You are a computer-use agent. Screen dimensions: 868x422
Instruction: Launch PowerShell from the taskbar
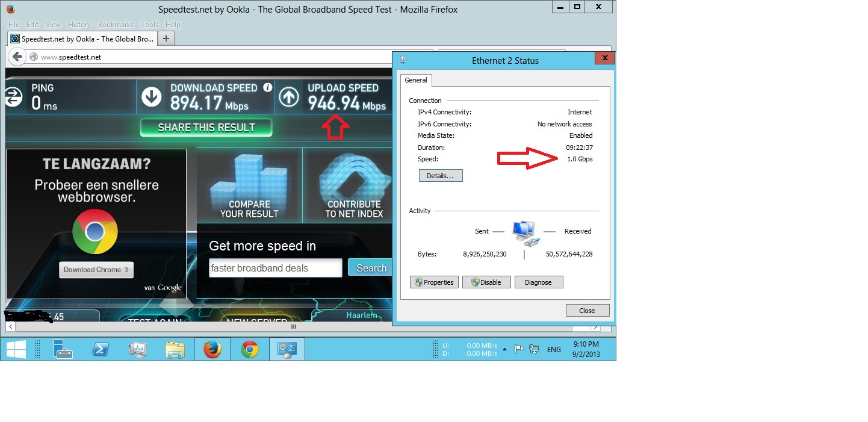click(100, 349)
